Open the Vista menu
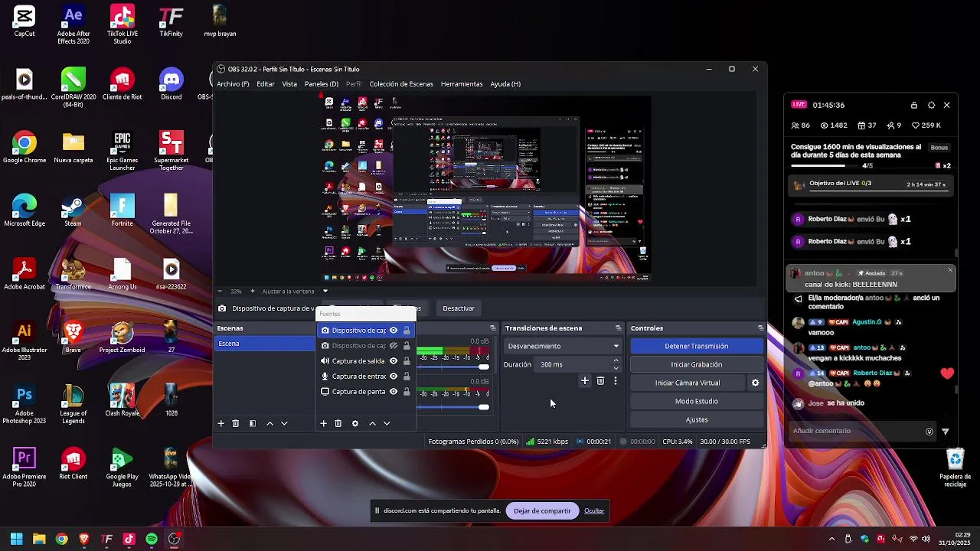This screenshot has width=980, height=551. coord(289,84)
